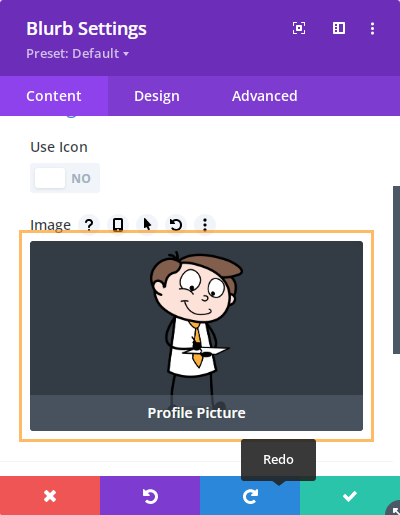Click the Image hover cursor icon
Screen dimensions: 400x515
[x=147, y=225]
